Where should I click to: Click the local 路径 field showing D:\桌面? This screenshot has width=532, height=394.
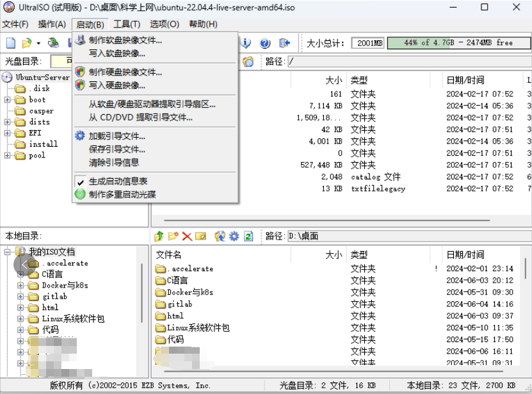pos(410,236)
